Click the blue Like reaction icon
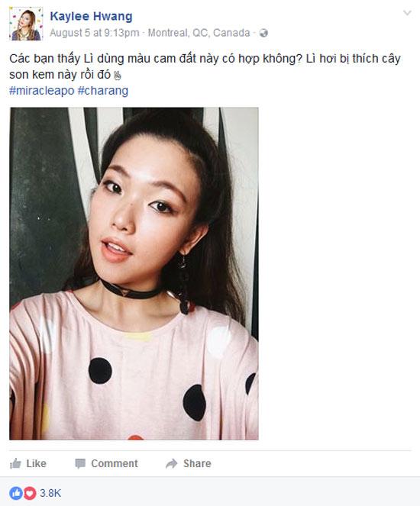 point(16,493)
